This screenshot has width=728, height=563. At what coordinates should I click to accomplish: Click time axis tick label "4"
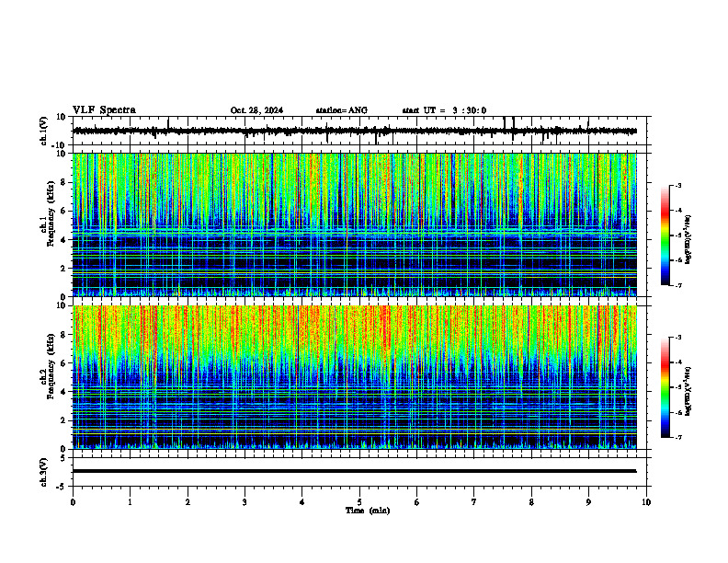[302, 502]
